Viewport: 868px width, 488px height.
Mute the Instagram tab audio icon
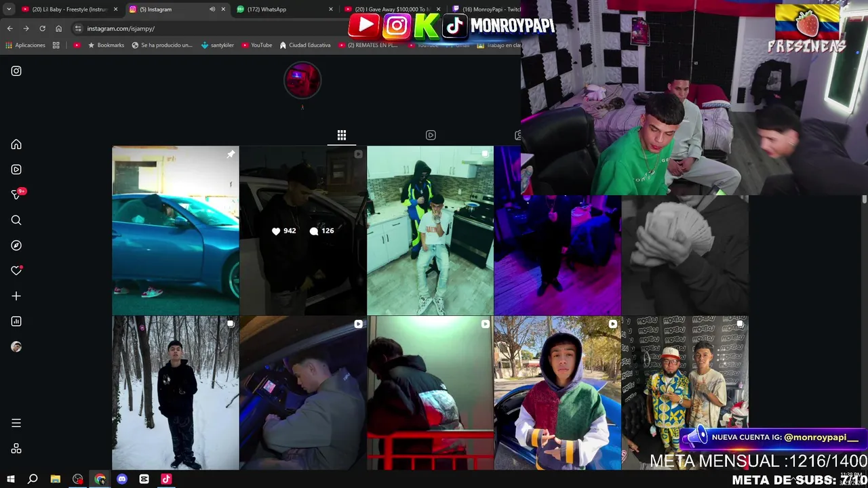212,9
